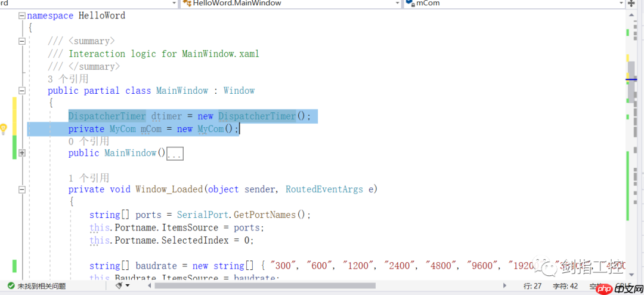Click the vertical scrollbar up arrow
644x295 pixels.
[x=631, y=14]
